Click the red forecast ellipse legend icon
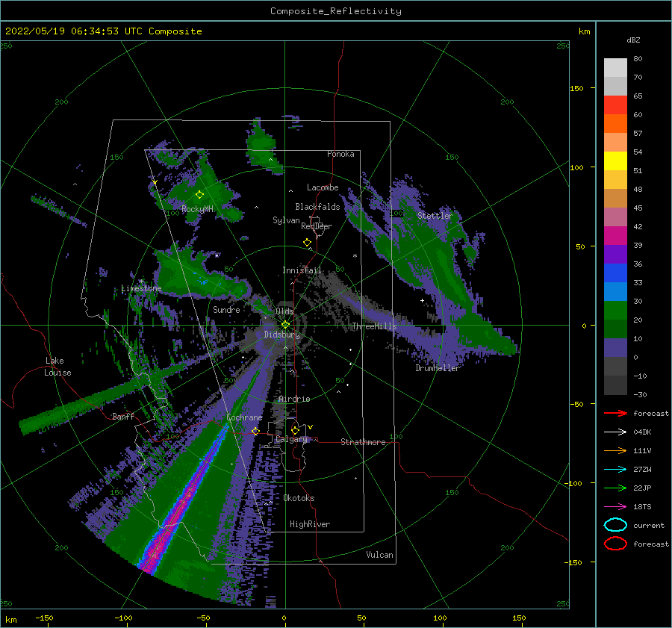The image size is (672, 628). pos(615,544)
